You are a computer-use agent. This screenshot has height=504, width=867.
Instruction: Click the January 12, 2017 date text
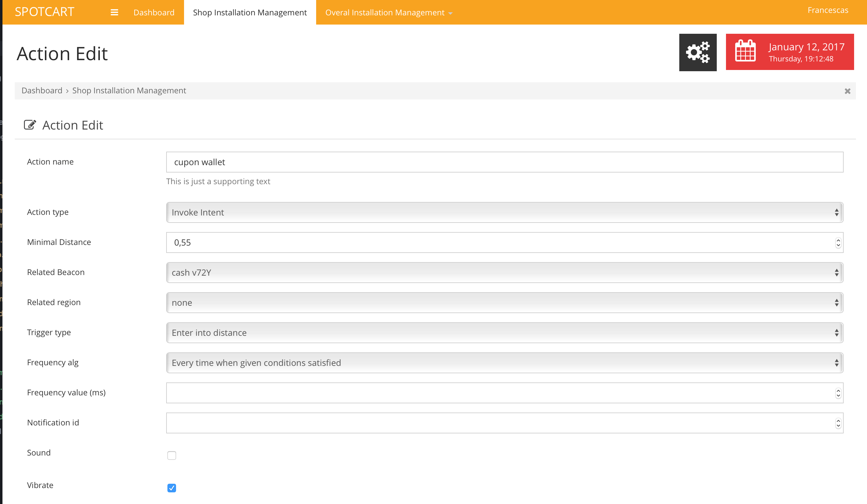click(806, 47)
